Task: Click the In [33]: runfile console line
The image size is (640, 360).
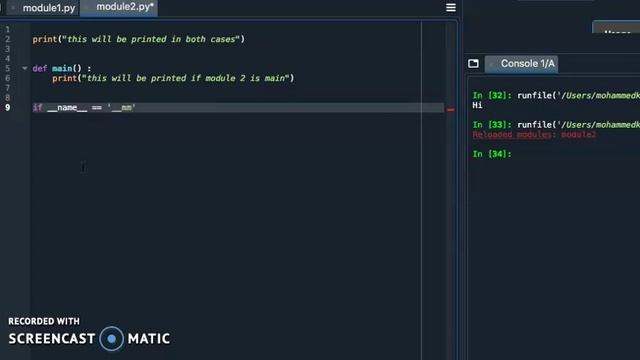Action: click(556, 125)
